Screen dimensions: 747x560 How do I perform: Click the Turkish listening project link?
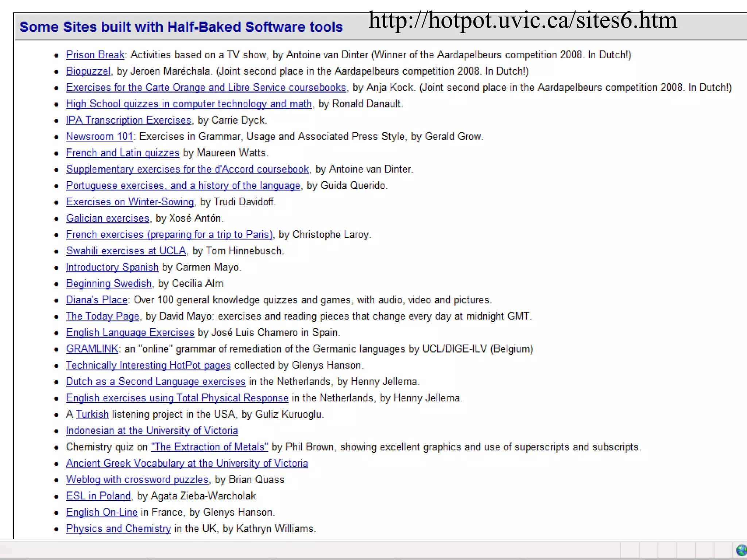92,414
